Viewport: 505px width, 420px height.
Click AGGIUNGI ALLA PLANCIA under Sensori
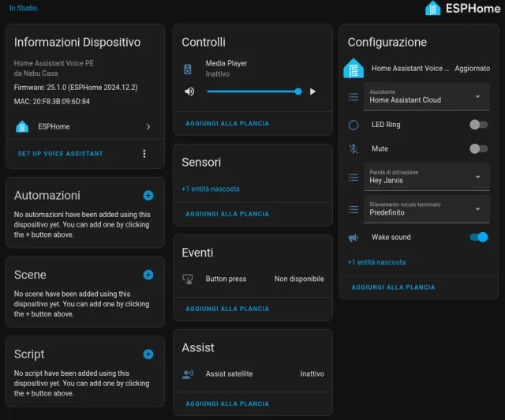(227, 214)
